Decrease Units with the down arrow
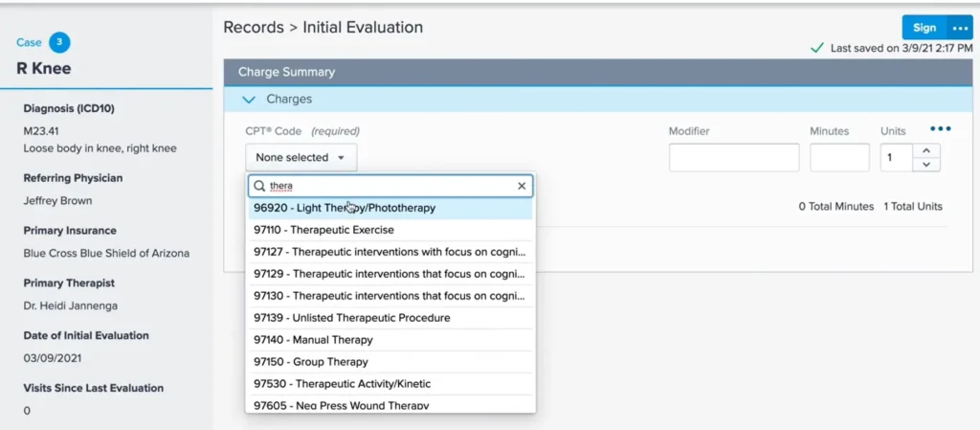The image size is (980, 430). pos(926,165)
